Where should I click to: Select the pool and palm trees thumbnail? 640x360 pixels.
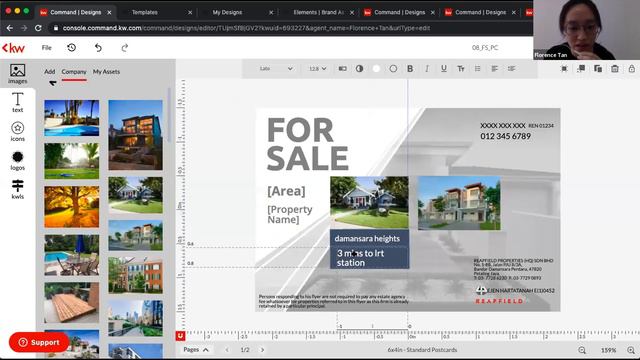point(71,118)
